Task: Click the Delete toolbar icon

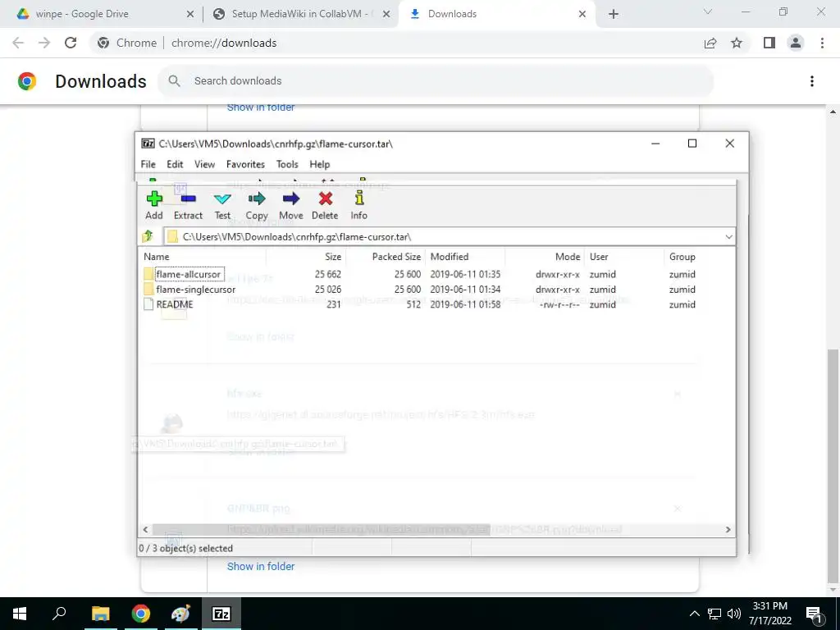Action: coord(325,205)
